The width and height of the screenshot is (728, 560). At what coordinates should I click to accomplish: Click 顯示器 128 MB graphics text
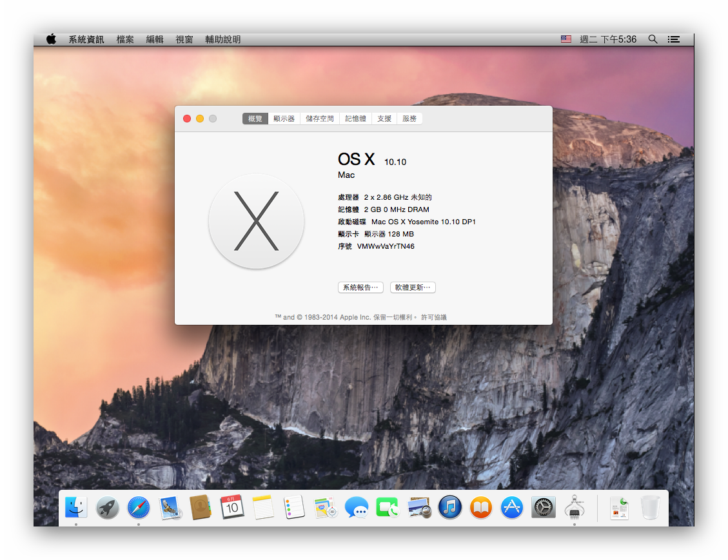389,234
